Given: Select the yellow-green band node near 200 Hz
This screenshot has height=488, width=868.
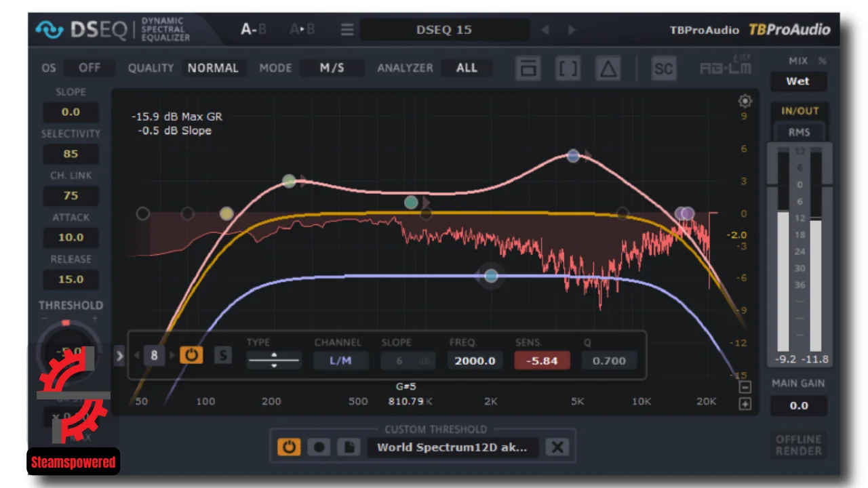Looking at the screenshot, I should point(289,181).
